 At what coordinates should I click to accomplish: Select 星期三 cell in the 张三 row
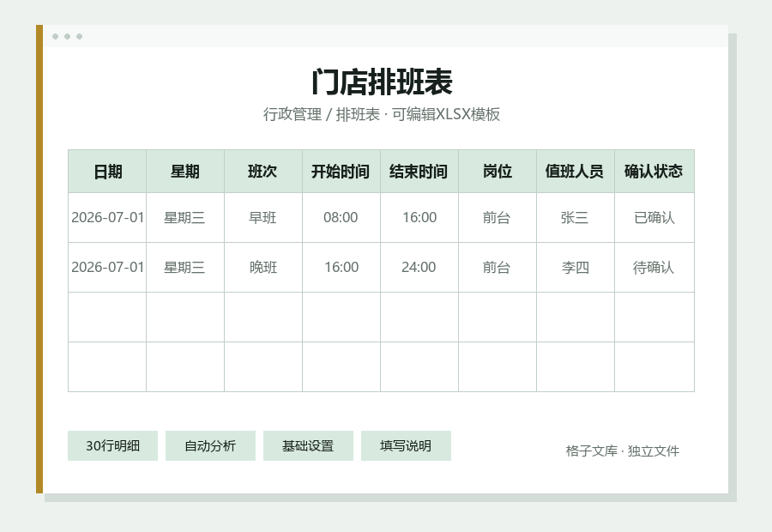coord(185,217)
